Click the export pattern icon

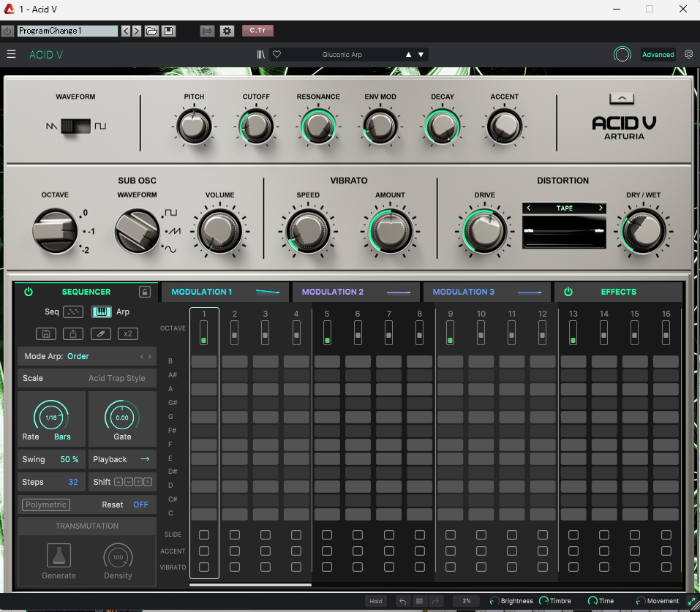73,333
